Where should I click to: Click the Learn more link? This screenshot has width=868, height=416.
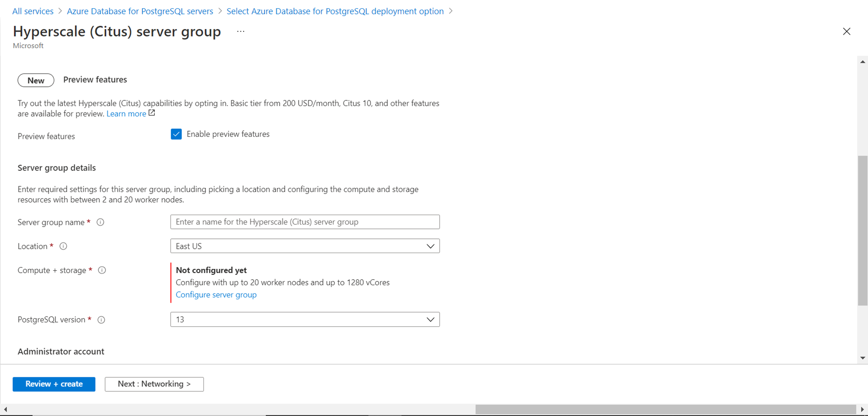(126, 114)
